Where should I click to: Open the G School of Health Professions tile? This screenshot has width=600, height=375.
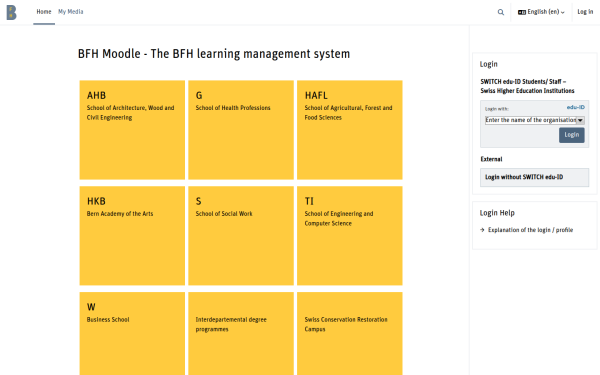click(241, 130)
